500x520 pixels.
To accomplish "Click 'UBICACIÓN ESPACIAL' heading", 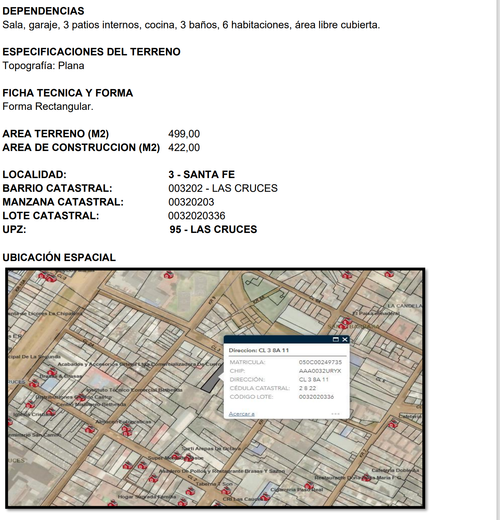I will point(59,257).
